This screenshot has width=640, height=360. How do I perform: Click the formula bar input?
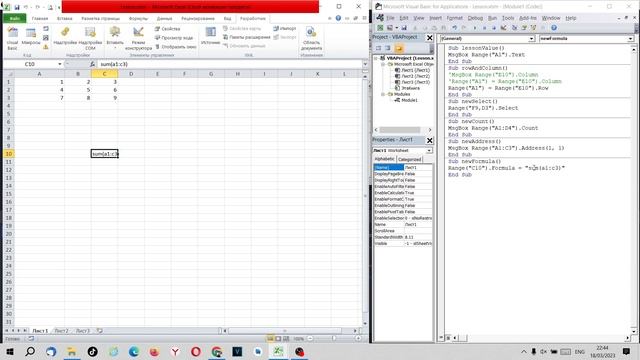coord(229,64)
